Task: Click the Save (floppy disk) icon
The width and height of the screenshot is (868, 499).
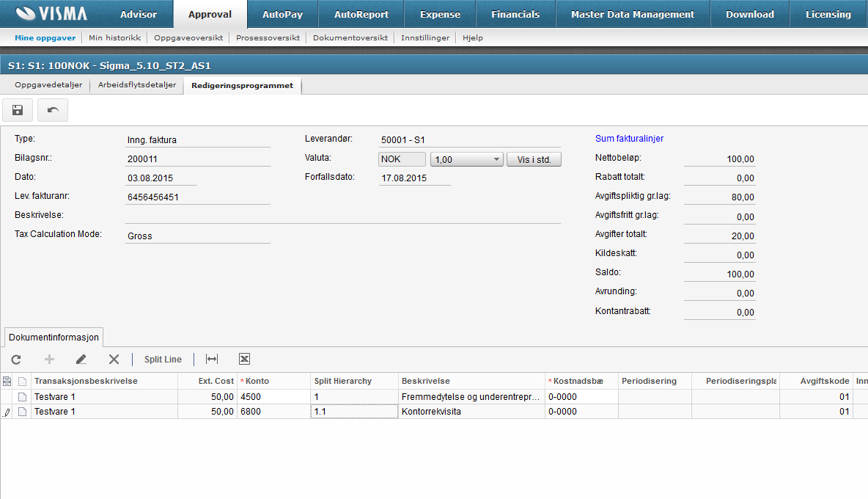Action: pos(18,109)
